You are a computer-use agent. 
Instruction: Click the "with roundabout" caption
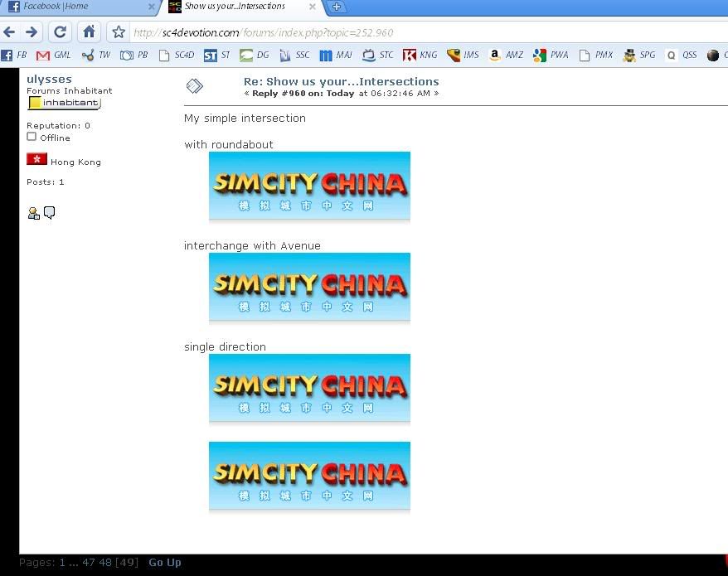coord(228,144)
